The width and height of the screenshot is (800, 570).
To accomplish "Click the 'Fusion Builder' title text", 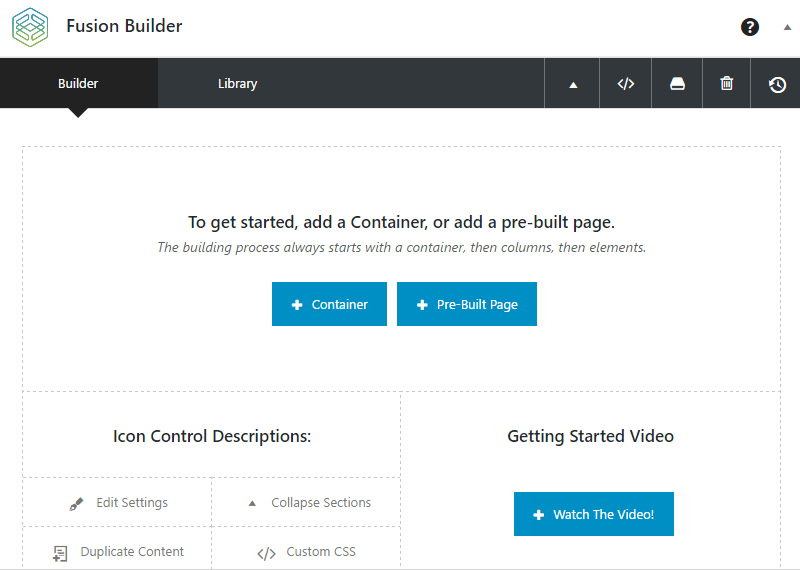I will click(x=124, y=26).
